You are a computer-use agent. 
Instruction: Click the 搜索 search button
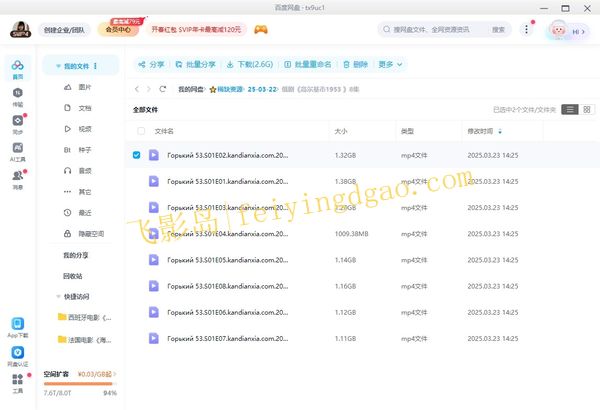498,29
